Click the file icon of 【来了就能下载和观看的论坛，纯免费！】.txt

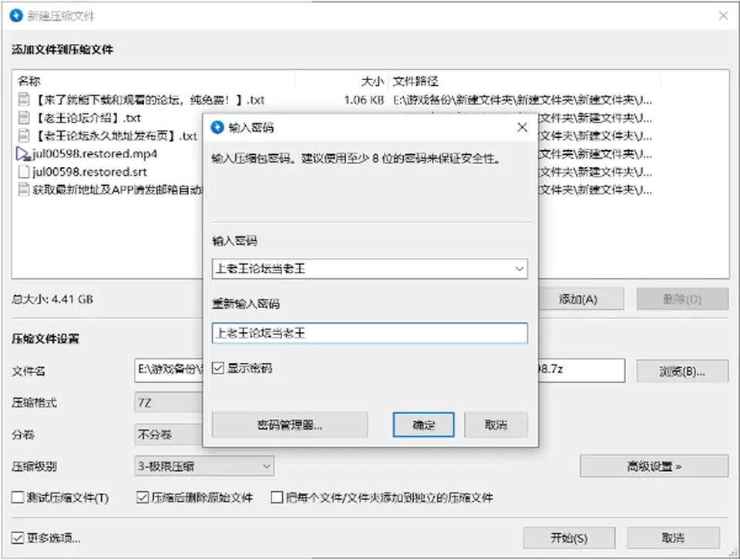point(24,99)
